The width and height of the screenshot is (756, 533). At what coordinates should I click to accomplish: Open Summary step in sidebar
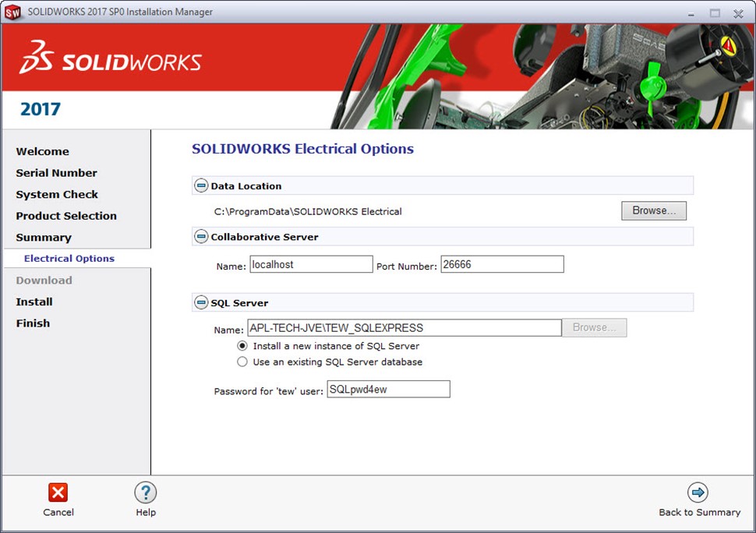[44, 238]
